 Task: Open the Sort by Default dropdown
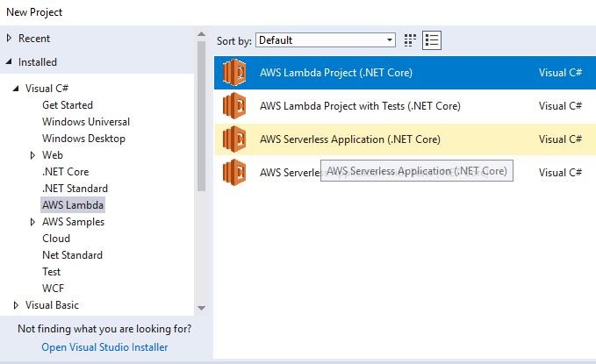pyautogui.click(x=326, y=39)
